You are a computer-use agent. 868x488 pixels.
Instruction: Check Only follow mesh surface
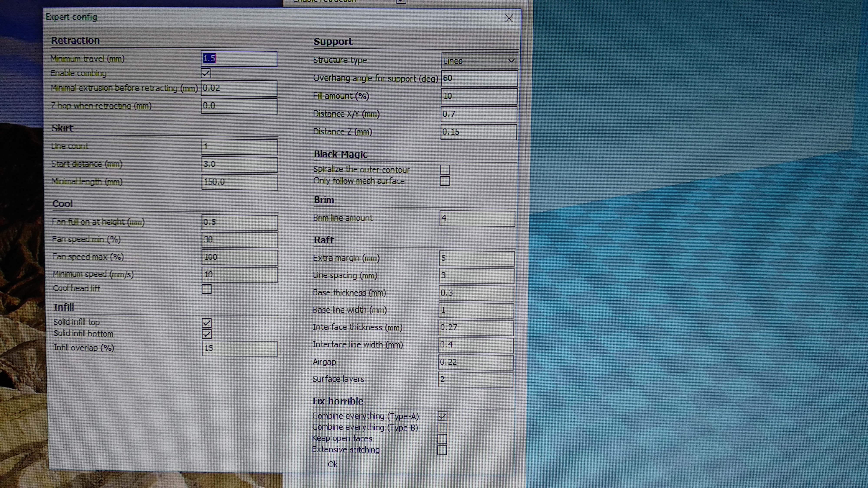coord(445,181)
